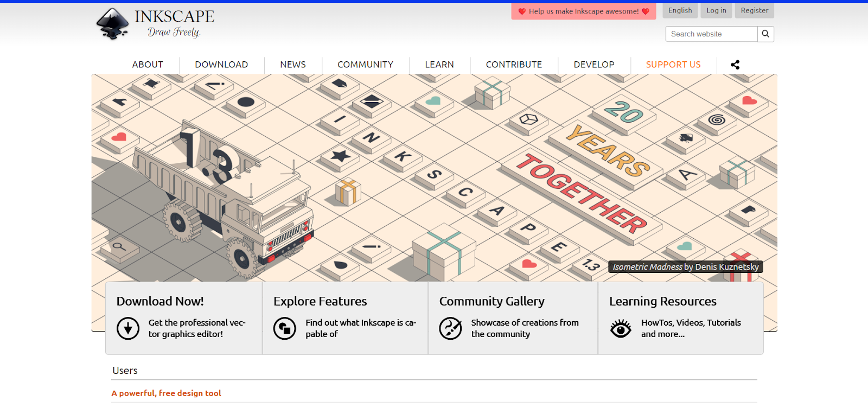868x407 pixels.
Task: Go to the NEWS section
Action: tap(293, 65)
